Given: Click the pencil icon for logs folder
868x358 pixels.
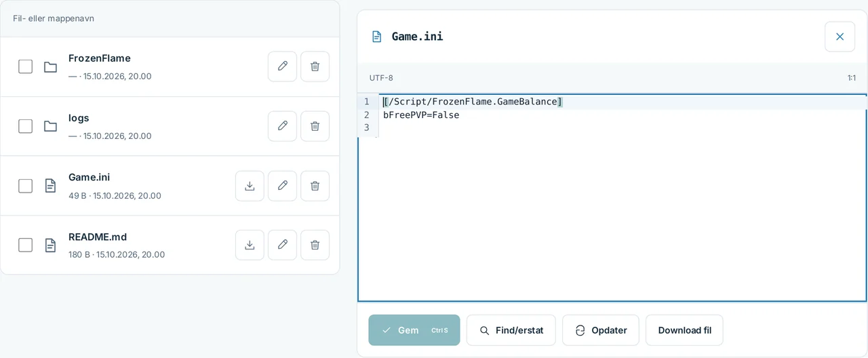Looking at the screenshot, I should tap(282, 126).
